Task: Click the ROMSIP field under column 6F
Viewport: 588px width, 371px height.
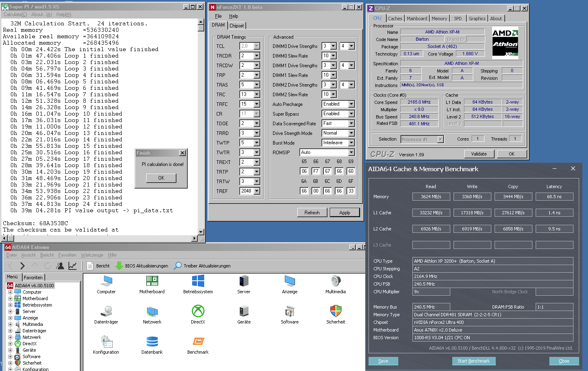Action: point(351,191)
